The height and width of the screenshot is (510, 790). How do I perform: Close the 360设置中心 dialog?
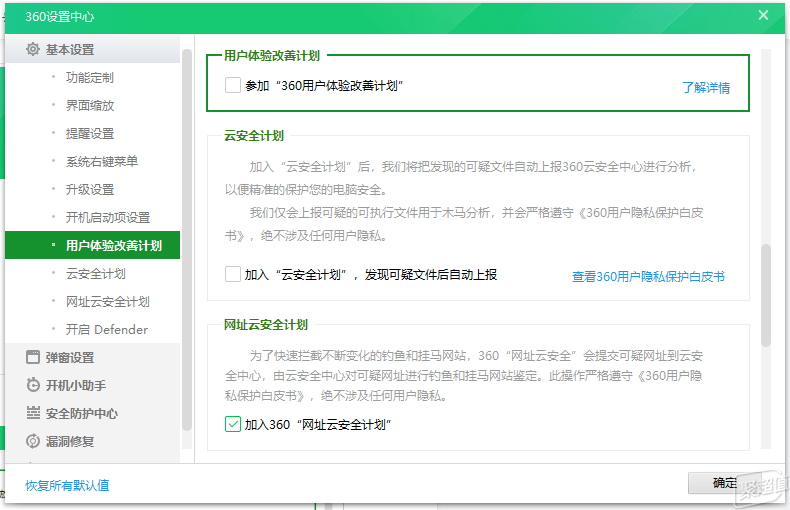(x=763, y=15)
